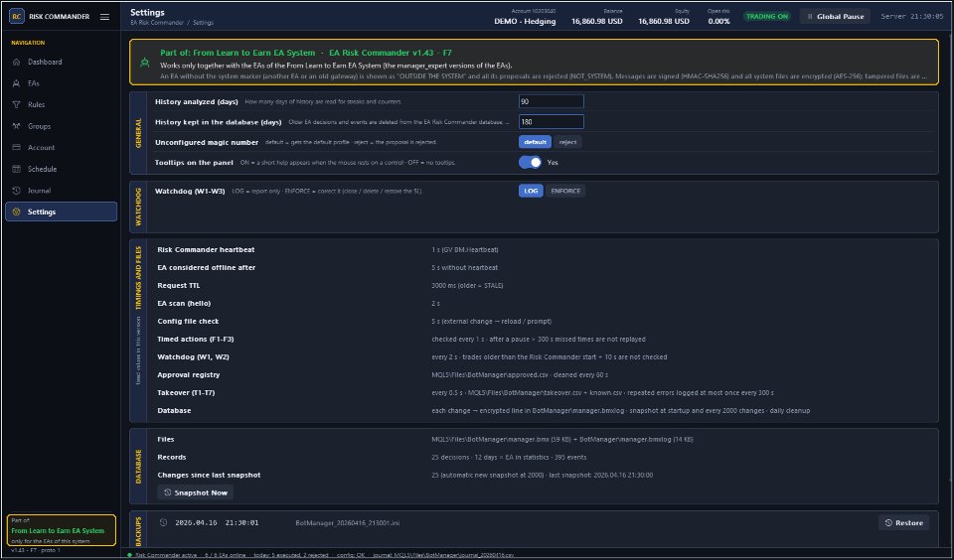Image resolution: width=954 pixels, height=560 pixels.
Task: Go to the Rules section
Action: pos(61,104)
